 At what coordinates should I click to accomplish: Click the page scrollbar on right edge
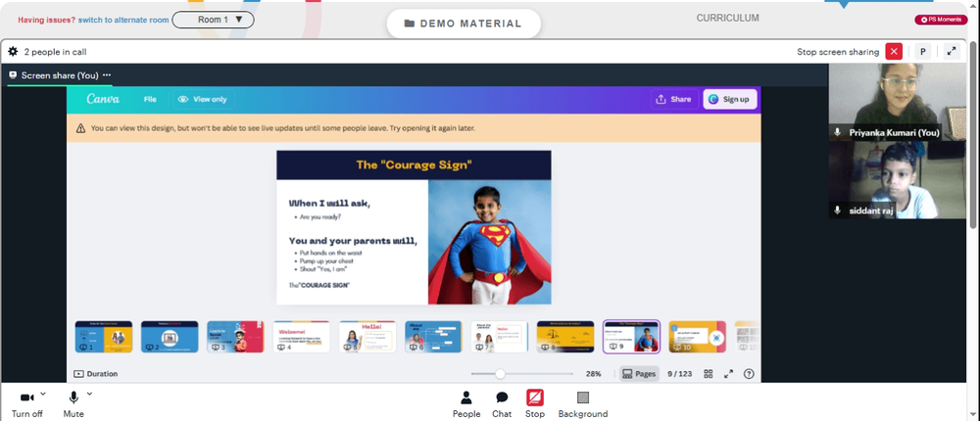point(974,134)
